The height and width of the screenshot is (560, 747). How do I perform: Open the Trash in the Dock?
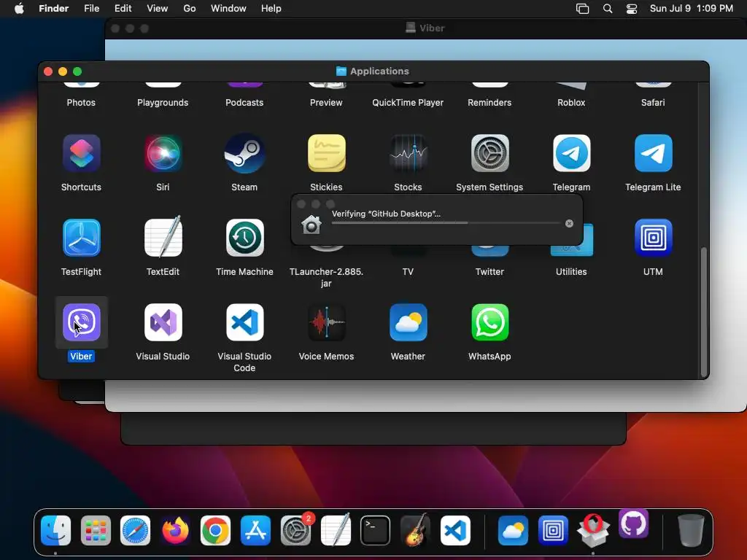coord(691,530)
